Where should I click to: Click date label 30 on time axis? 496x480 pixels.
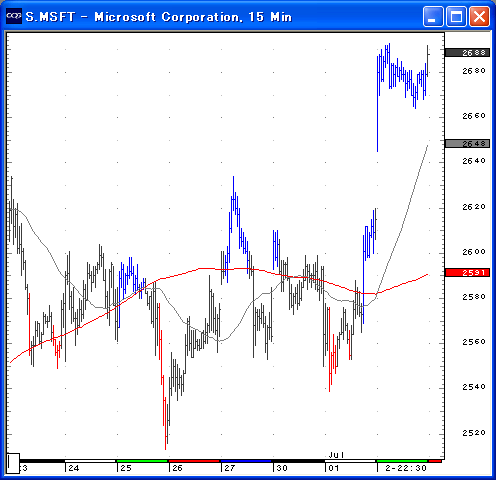pyautogui.click(x=282, y=468)
